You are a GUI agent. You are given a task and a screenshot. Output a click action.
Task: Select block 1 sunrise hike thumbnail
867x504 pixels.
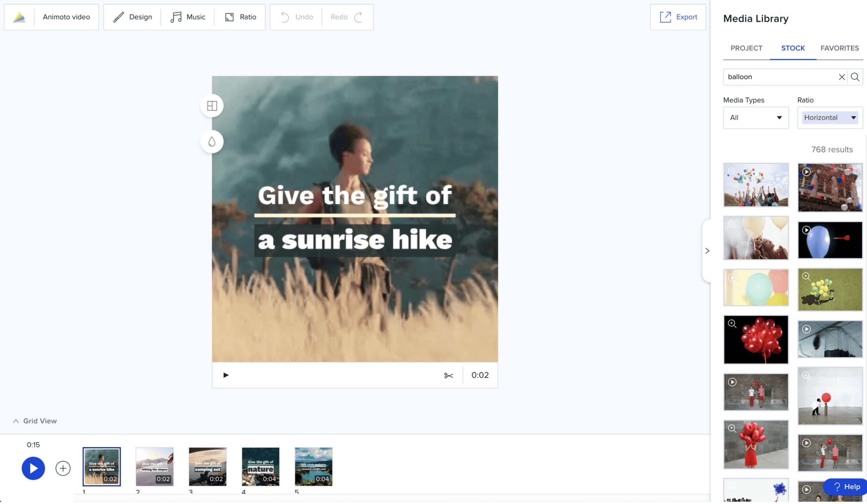(x=101, y=467)
